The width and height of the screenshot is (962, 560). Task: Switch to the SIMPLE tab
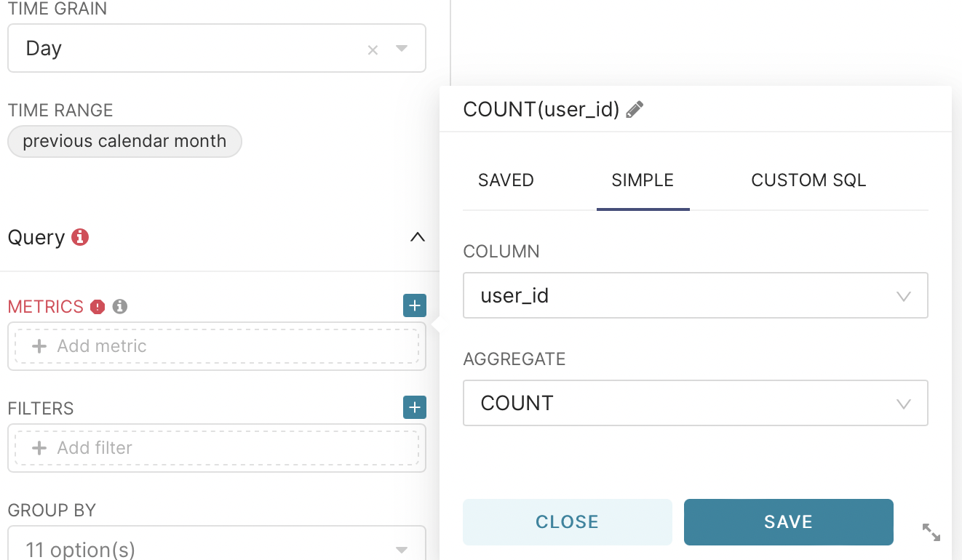click(x=643, y=180)
